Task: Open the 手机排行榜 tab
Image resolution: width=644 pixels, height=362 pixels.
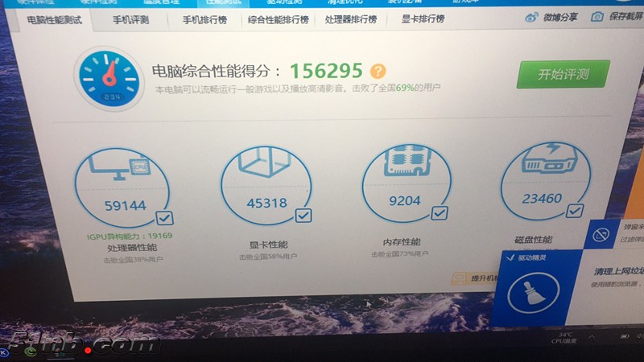Action: point(204,19)
